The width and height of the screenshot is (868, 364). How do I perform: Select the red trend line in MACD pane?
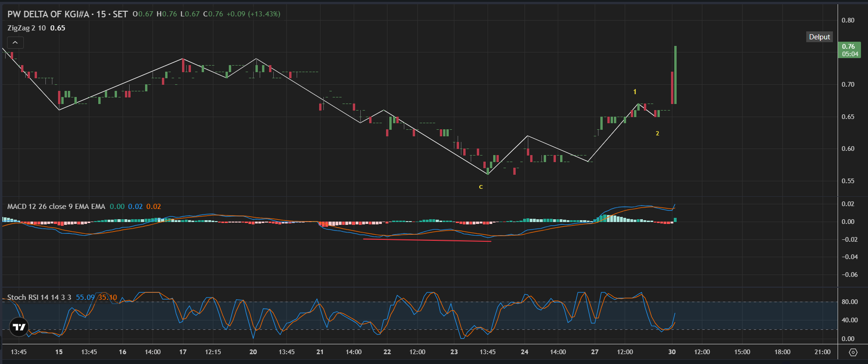point(427,240)
